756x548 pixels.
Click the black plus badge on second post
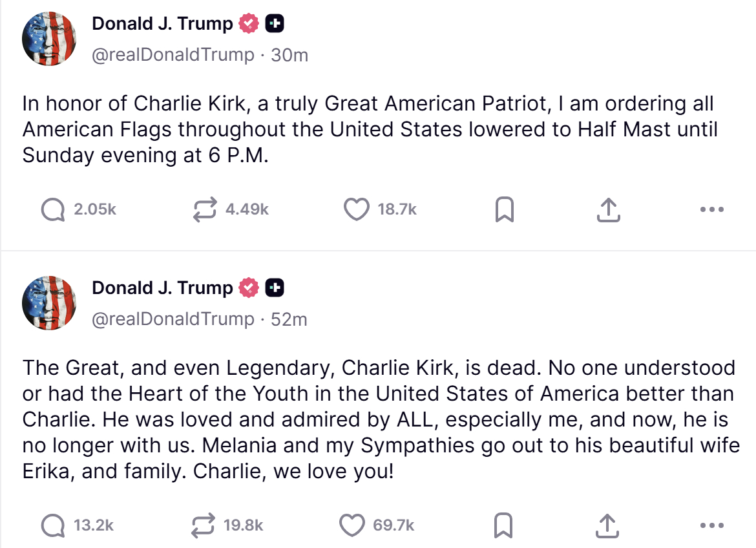click(275, 288)
